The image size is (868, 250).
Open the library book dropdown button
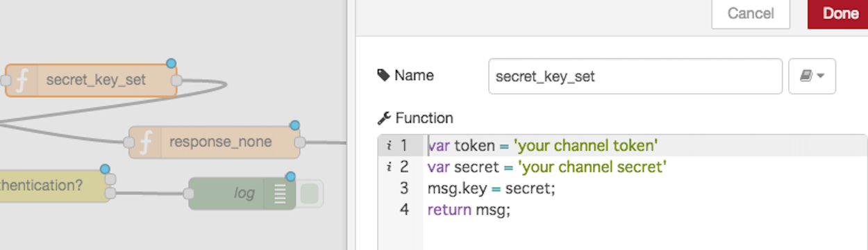[x=812, y=76]
